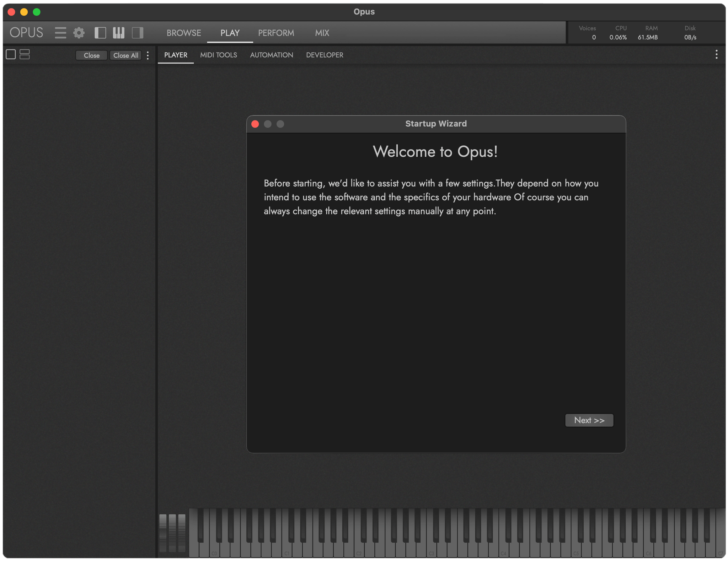Click the Welcome to Opus! heading
This screenshot has width=728, height=561.
pos(435,152)
